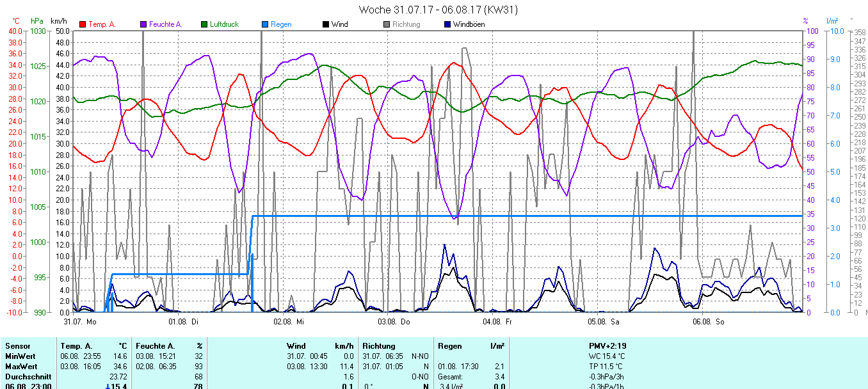The image size is (868, 389).
Task: Click the red Temp. A. legend swatch
Action: [83, 25]
